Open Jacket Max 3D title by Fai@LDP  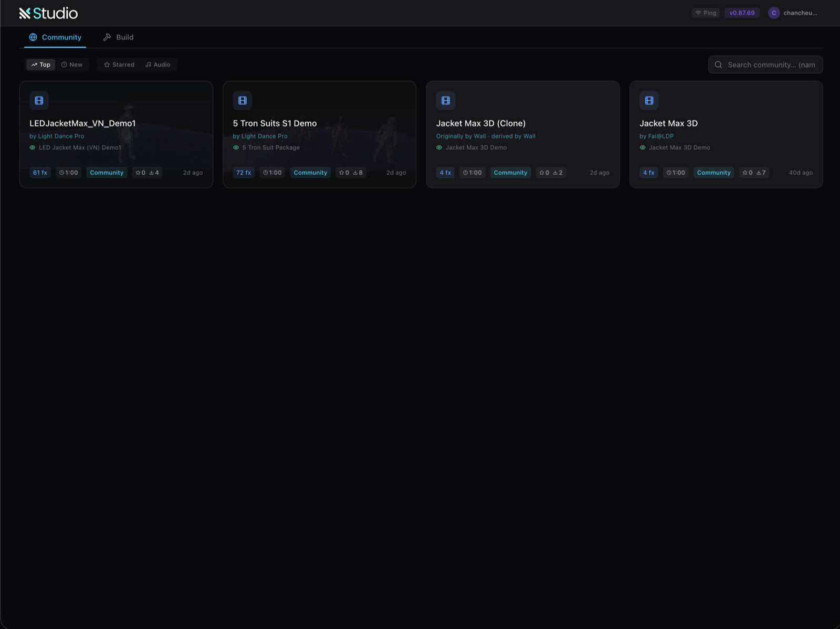668,123
